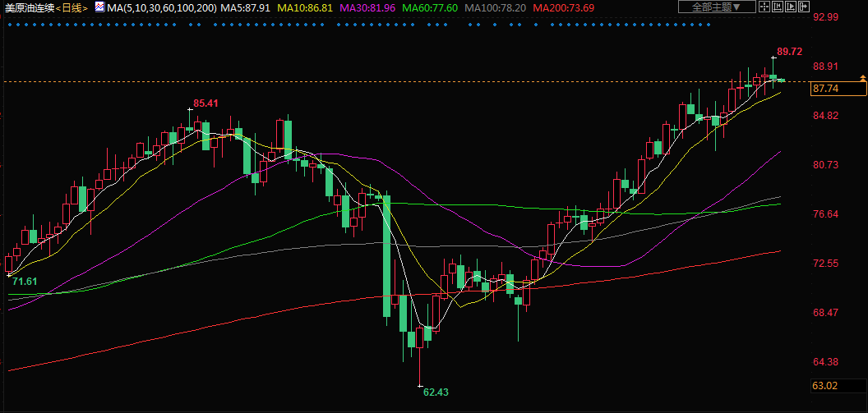Click the 日线 period selector
Image resolution: width=868 pixels, height=413 pixels.
pos(74,7)
